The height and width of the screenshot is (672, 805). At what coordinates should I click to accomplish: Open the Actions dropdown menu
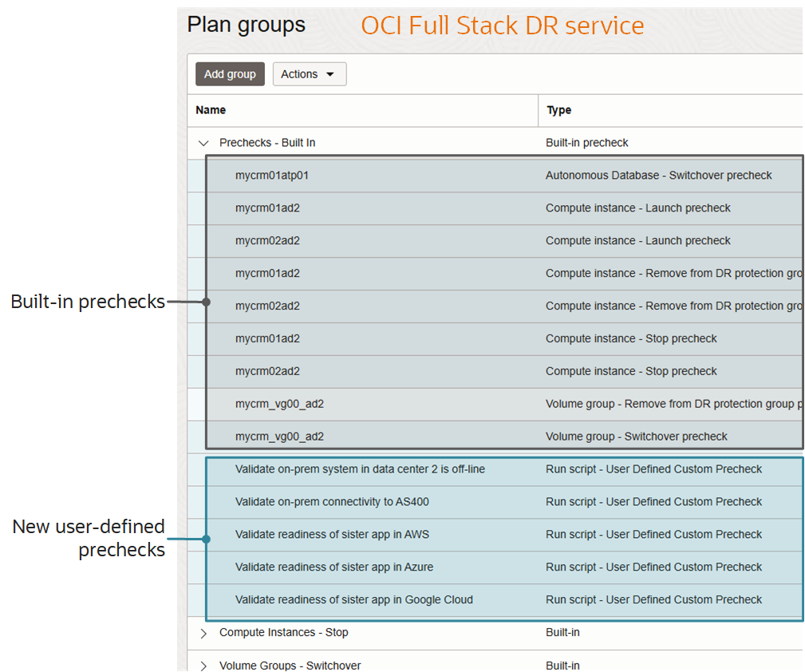[309, 73]
